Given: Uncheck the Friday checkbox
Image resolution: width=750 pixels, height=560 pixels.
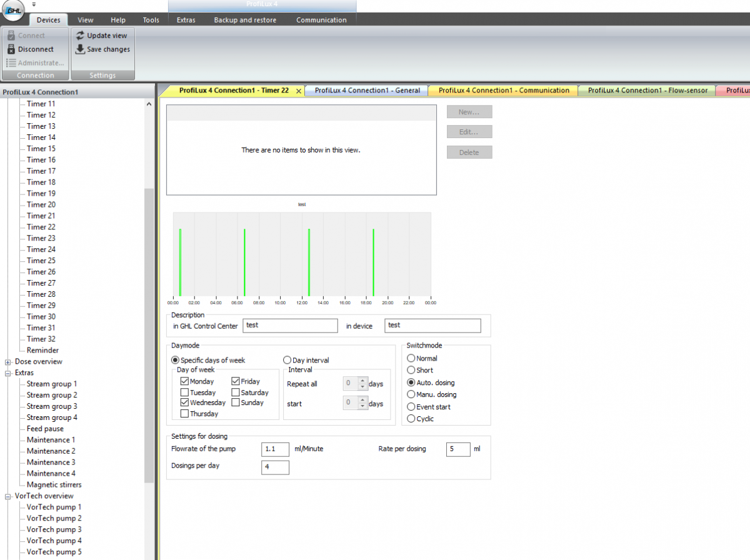Looking at the screenshot, I should click(x=236, y=381).
